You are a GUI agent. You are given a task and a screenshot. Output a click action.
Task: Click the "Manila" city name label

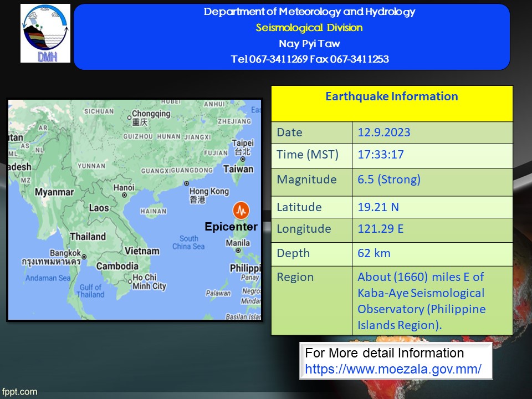(x=238, y=243)
